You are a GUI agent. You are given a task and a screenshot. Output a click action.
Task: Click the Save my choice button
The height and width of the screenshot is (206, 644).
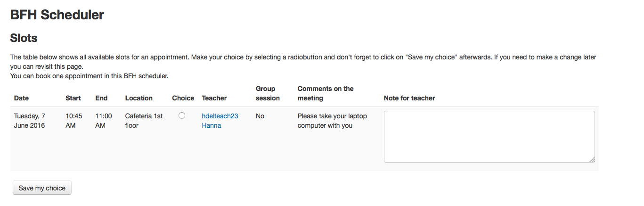pos(42,188)
